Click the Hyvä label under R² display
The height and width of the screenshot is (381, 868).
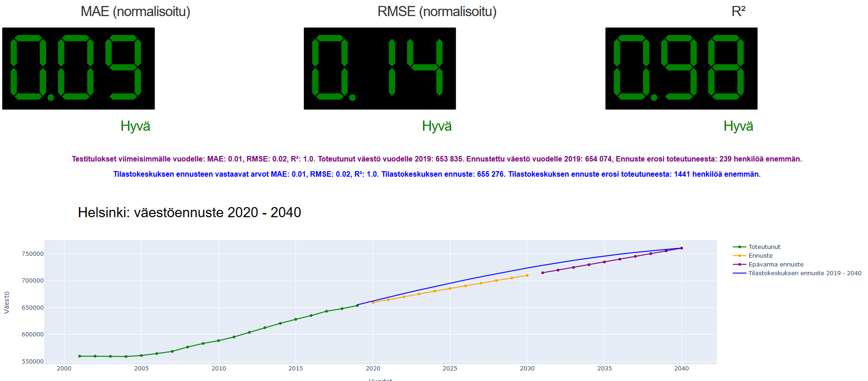[x=739, y=126]
